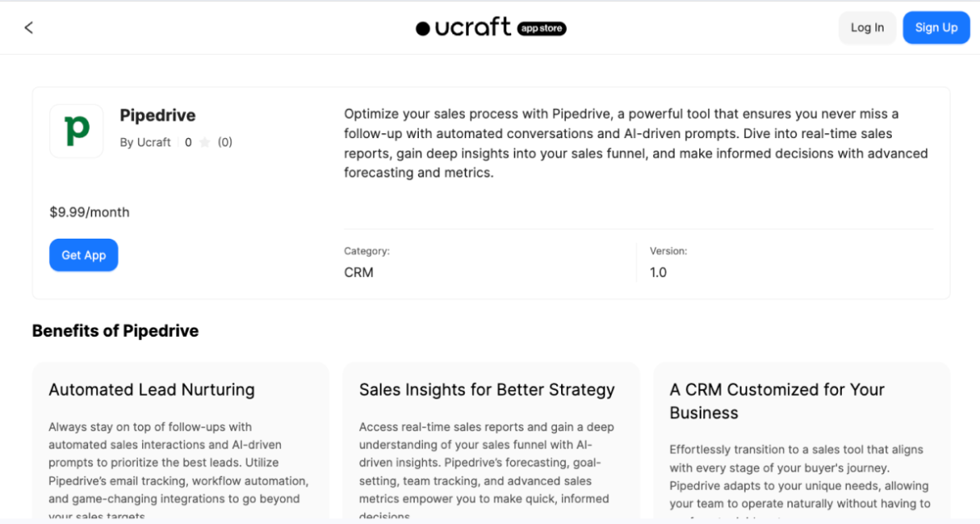The height and width of the screenshot is (524, 980).
Task: Click the Log In button
Action: coord(867,27)
